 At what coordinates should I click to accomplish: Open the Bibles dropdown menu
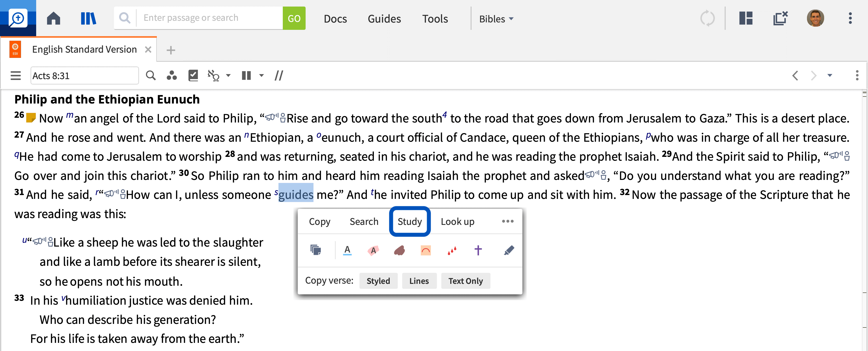click(496, 19)
